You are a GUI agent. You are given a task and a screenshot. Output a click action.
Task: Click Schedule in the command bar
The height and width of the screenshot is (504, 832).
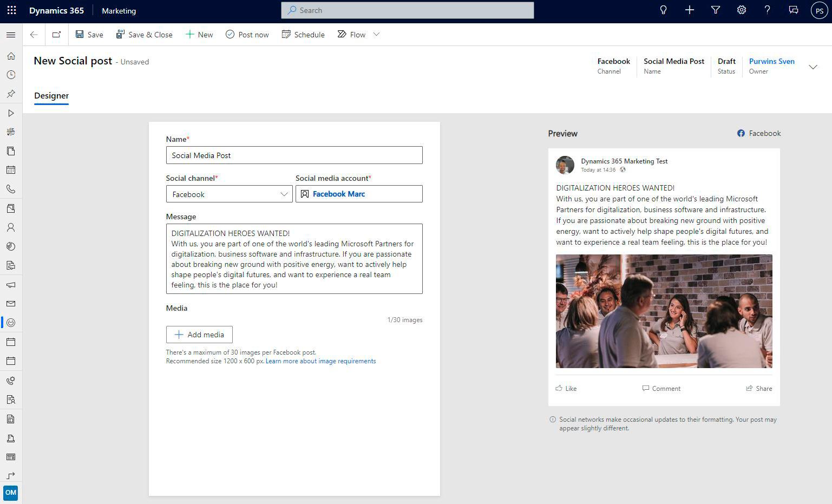click(x=303, y=35)
